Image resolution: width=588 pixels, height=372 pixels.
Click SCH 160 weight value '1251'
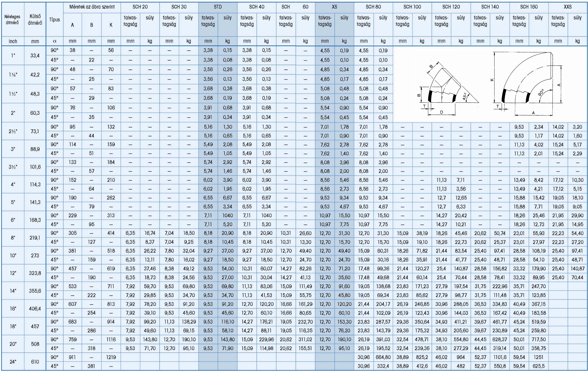coord(539,357)
